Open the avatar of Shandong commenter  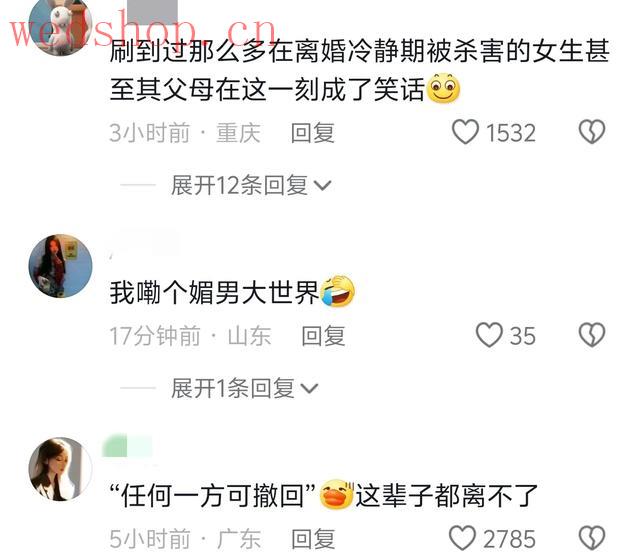(60, 266)
